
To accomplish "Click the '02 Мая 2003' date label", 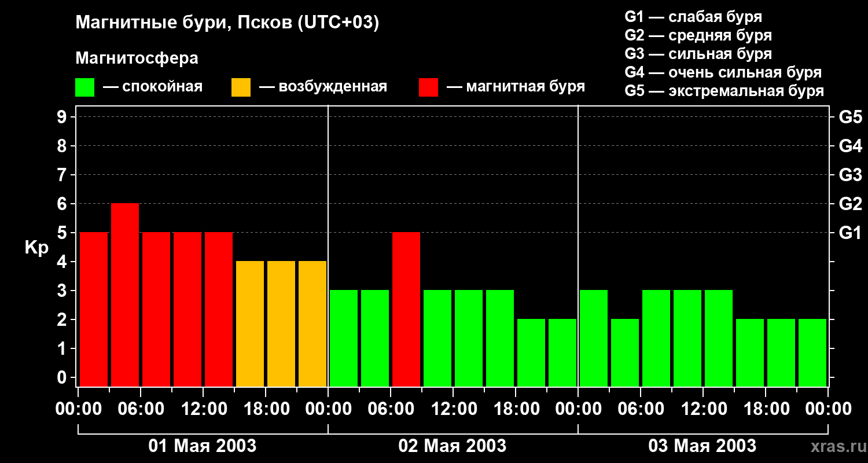I will click(453, 446).
